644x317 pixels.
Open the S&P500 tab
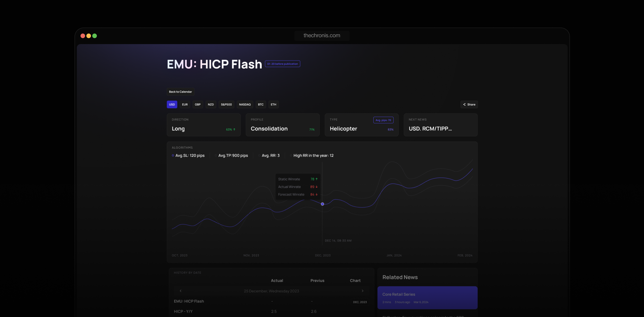pos(226,105)
